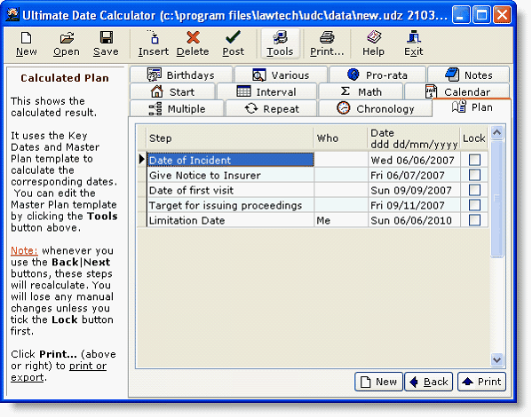
Task: Maximize the Ultimate Date Calculator window
Action: (x=481, y=15)
